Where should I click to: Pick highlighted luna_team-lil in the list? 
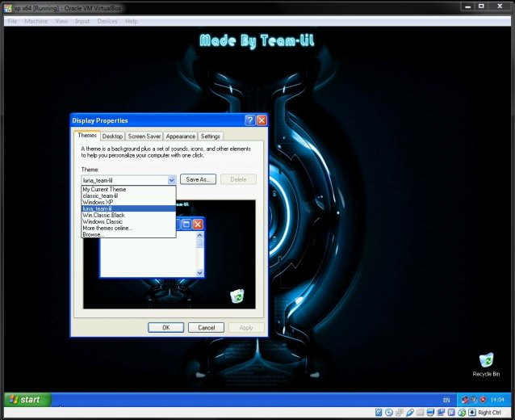[128, 208]
